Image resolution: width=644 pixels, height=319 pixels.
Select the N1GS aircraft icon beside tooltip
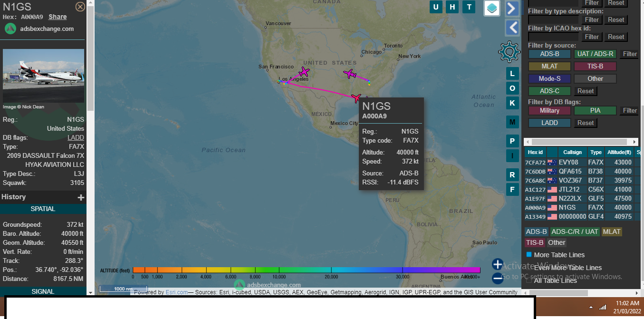[x=356, y=97]
